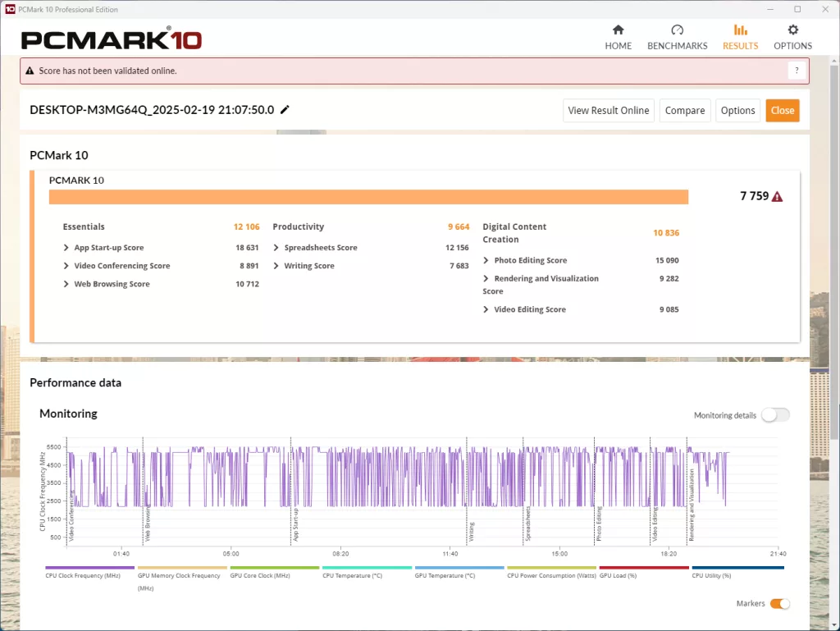Viewport: 840px width, 631px height.
Task: Click the Spreadsheets score value 12 156
Action: [x=457, y=248]
